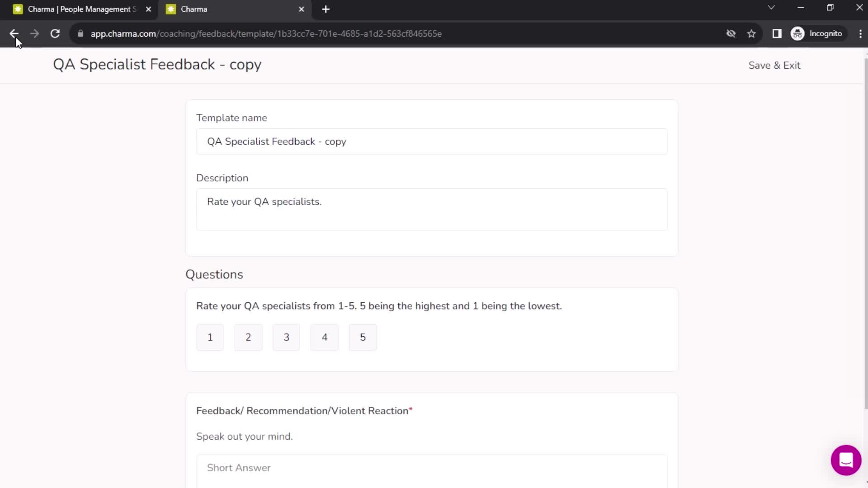Image resolution: width=868 pixels, height=488 pixels.
Task: Switch to Charma People Management tab
Action: click(81, 9)
